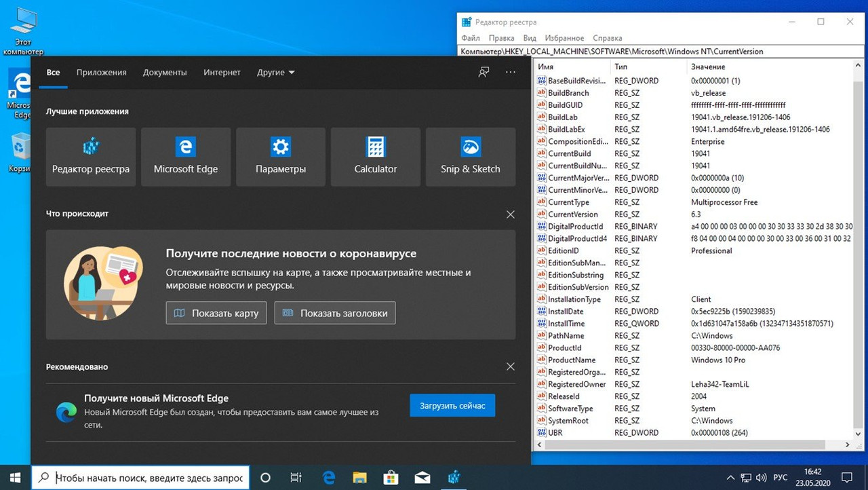Click the taskbar clock showing 16:42
Image resolution: width=868 pixels, height=490 pixels.
click(x=812, y=478)
